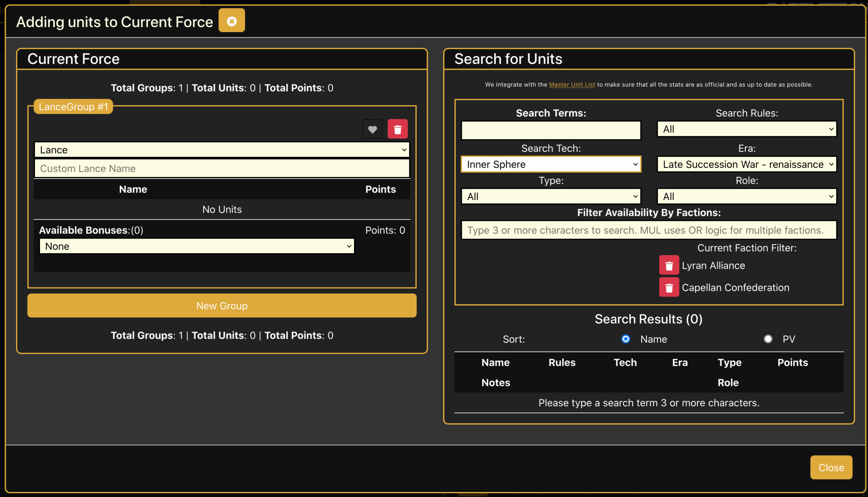Delete LanceGroup #1 with red trash icon
This screenshot has width=868, height=497.
click(397, 130)
